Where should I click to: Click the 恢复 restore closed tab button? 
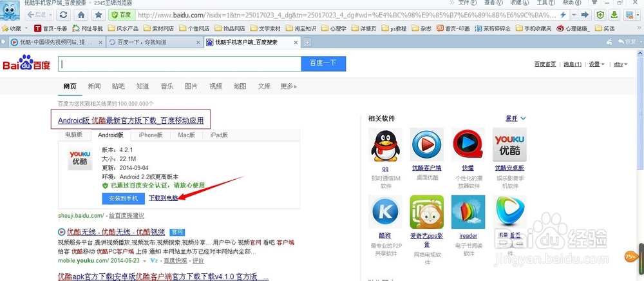627,42
